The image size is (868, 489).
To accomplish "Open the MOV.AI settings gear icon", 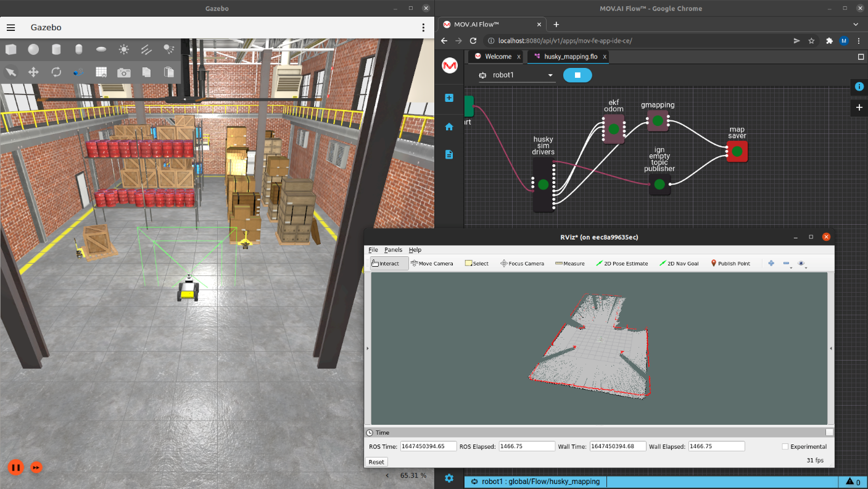I will pyautogui.click(x=449, y=479).
